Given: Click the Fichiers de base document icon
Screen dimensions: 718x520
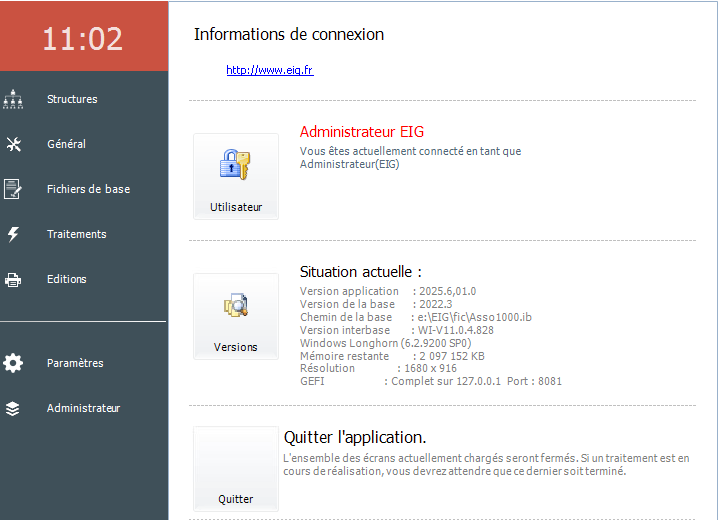Looking at the screenshot, I should point(13,189).
